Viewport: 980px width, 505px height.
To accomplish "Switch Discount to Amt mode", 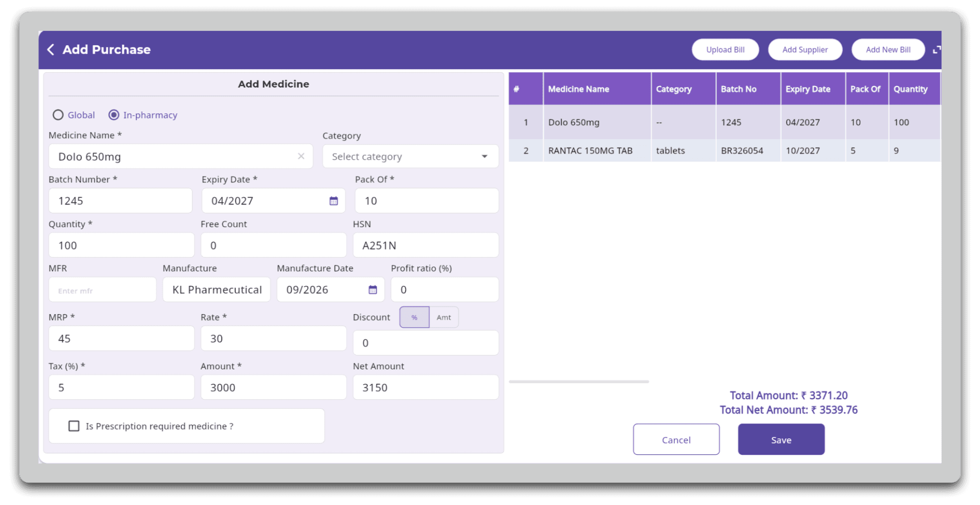I will tap(444, 317).
